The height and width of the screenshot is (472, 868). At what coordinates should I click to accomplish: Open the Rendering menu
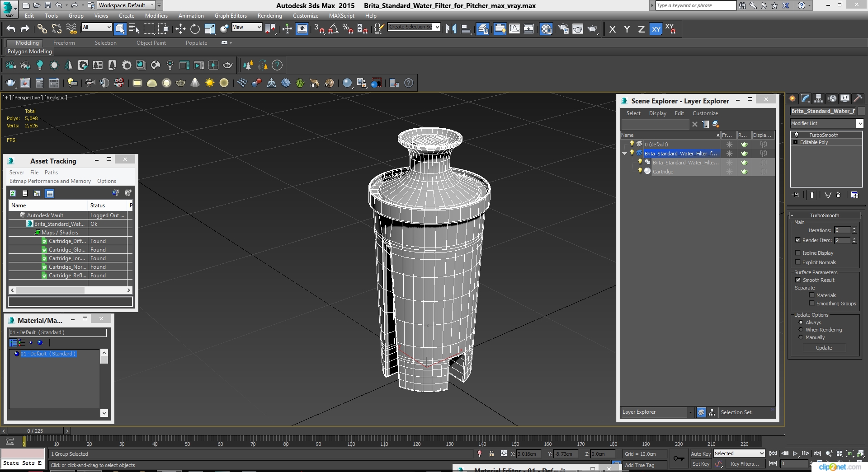click(x=269, y=15)
